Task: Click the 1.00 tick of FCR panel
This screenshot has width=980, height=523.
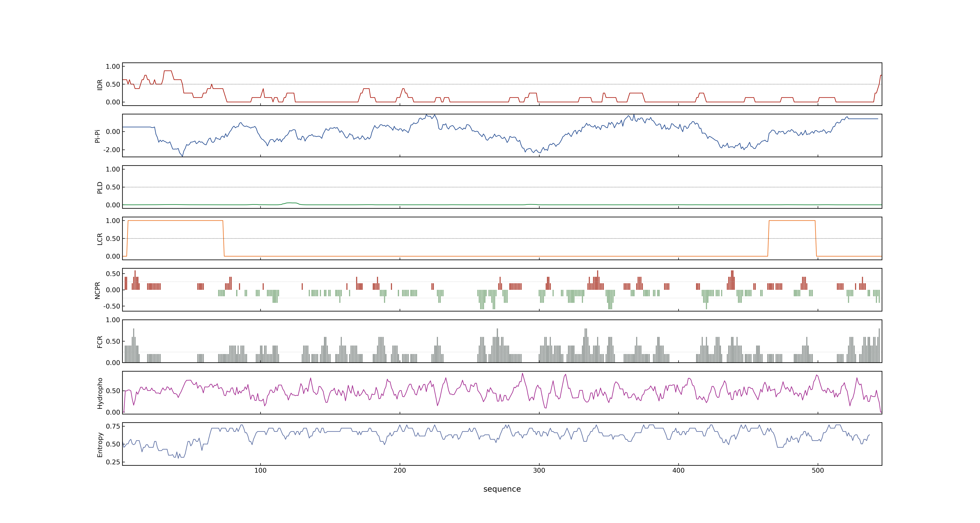Action: tap(113, 320)
